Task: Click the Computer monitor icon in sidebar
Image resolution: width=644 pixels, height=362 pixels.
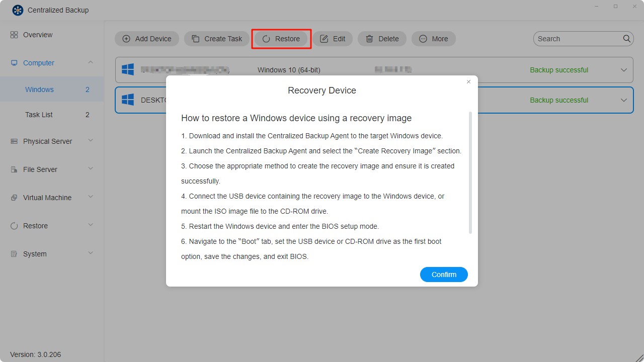Action: [x=14, y=63]
